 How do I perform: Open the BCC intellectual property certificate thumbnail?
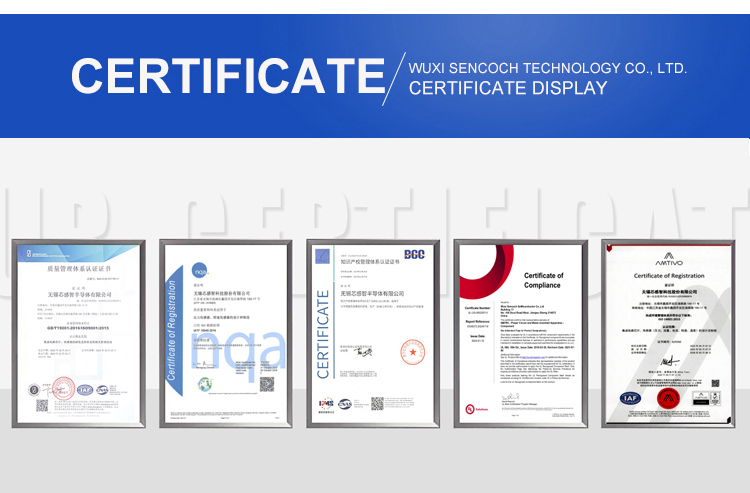373,334
